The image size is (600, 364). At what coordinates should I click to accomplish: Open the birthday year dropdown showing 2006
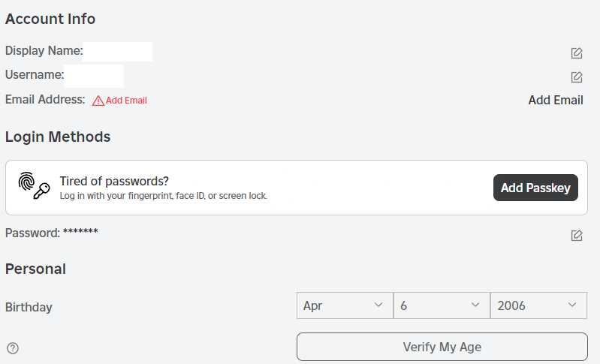coord(538,305)
